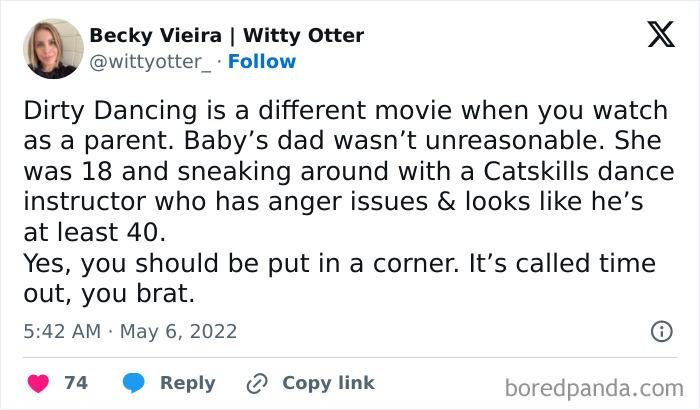Image resolution: width=700 pixels, height=410 pixels.
Task: Open the @wittyotter_ handle link
Action: point(152,61)
